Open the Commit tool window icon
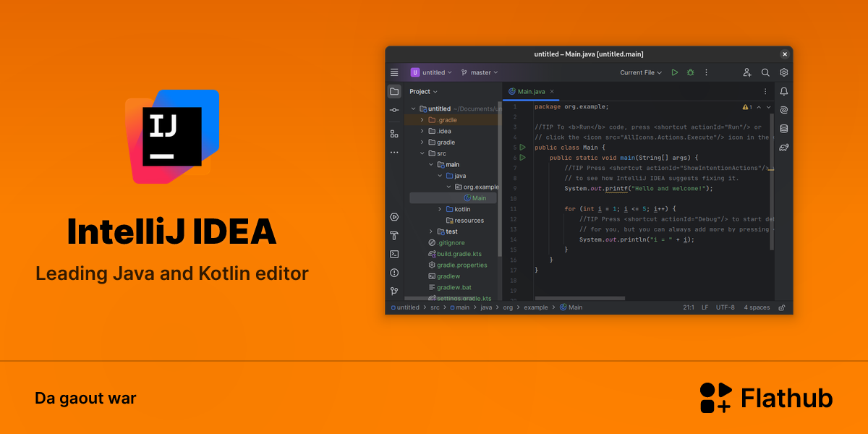Image resolution: width=868 pixels, height=434 pixels. coord(394,110)
